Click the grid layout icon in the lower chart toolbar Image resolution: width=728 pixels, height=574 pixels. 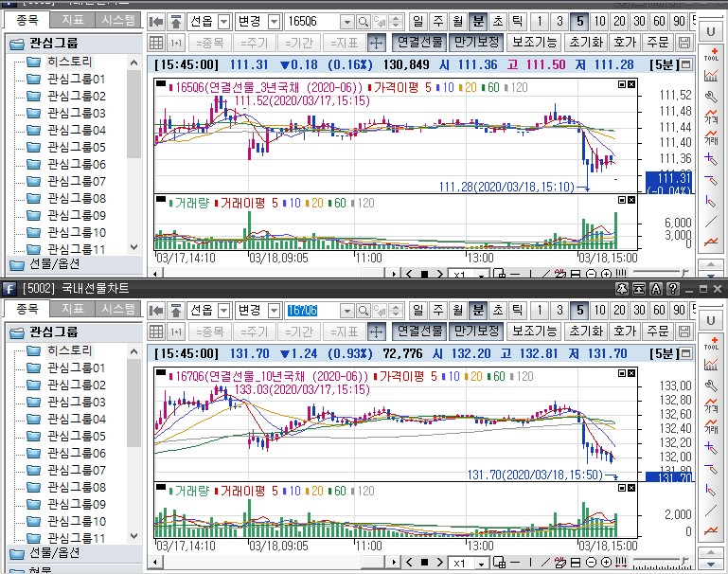[158, 331]
